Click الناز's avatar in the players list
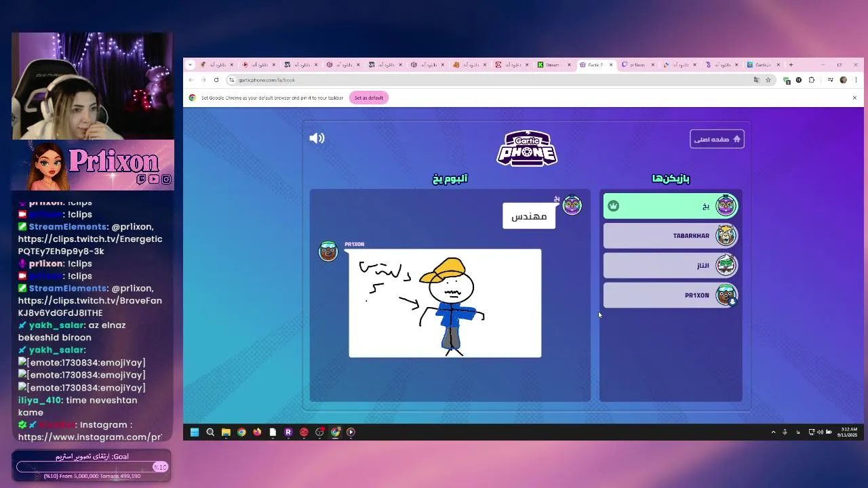 tap(726, 265)
